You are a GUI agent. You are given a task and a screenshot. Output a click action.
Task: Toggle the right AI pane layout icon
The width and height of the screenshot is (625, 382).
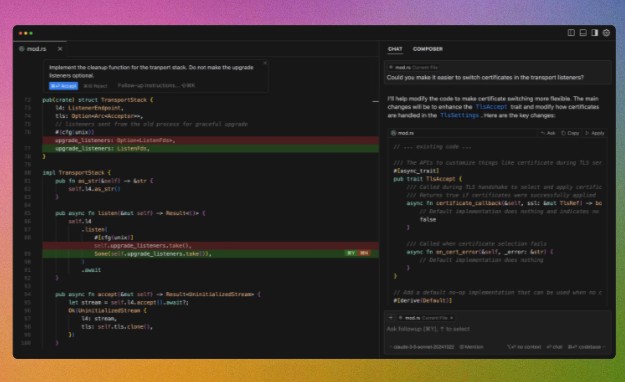pyautogui.click(x=594, y=33)
